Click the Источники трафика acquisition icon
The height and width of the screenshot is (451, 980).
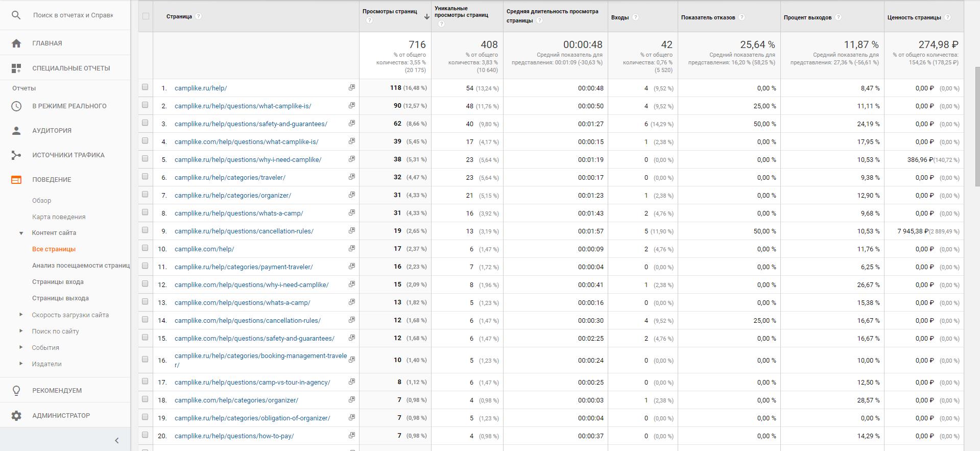(16, 155)
